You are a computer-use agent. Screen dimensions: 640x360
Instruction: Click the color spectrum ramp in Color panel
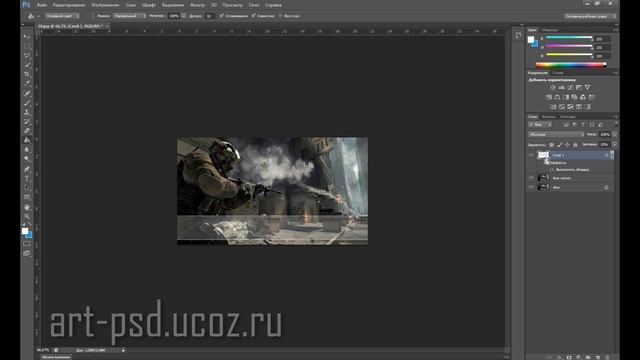[x=571, y=64]
